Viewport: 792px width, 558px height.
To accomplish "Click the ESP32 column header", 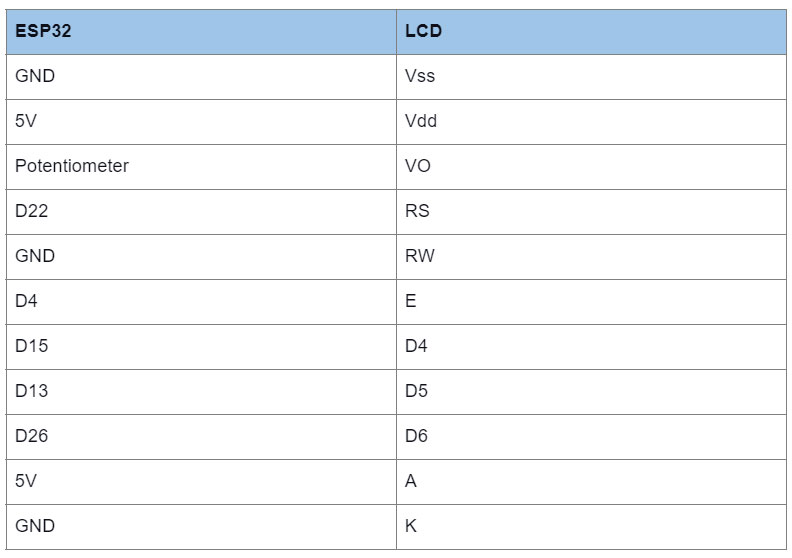I will point(201,31).
